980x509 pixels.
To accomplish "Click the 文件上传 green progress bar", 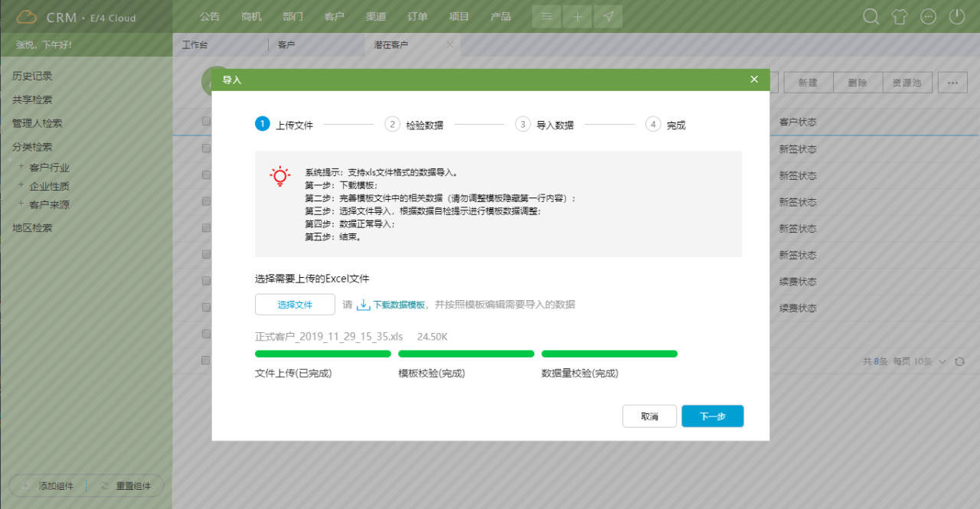I will tap(322, 354).
